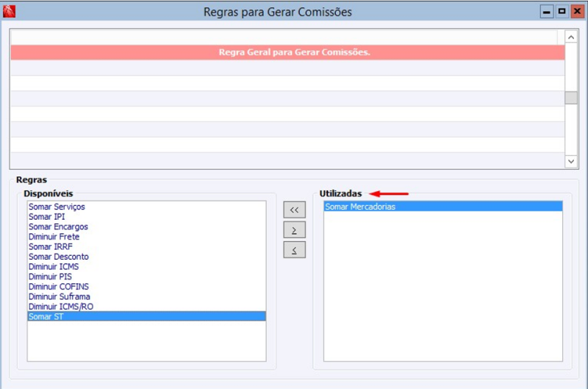Choose 'Diminuir Suframa' rule
The height and width of the screenshot is (389, 588).
click(x=146, y=297)
